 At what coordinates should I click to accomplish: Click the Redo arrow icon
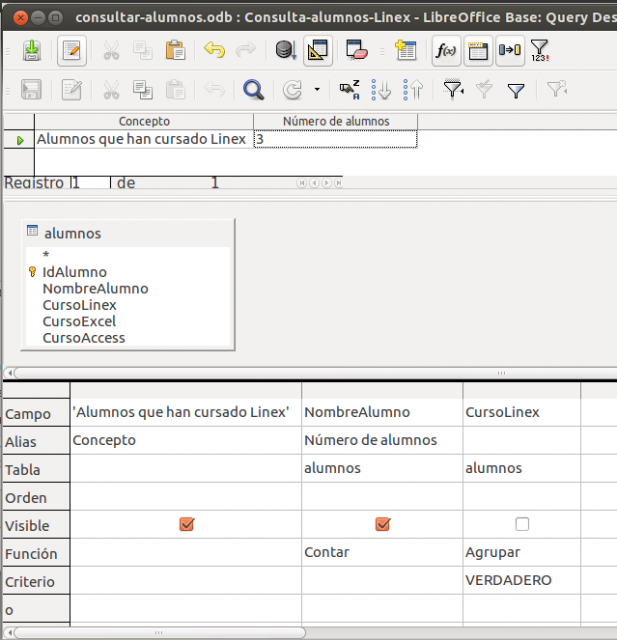[x=246, y=50]
